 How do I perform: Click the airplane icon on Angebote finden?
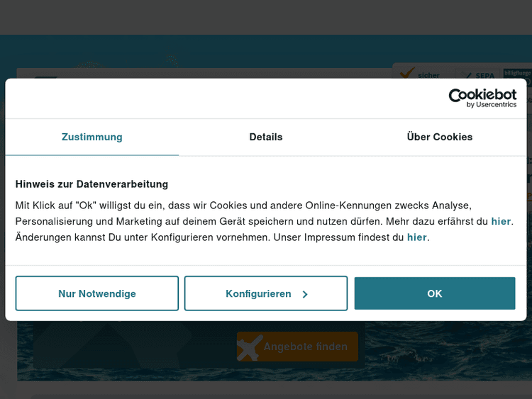(250, 347)
